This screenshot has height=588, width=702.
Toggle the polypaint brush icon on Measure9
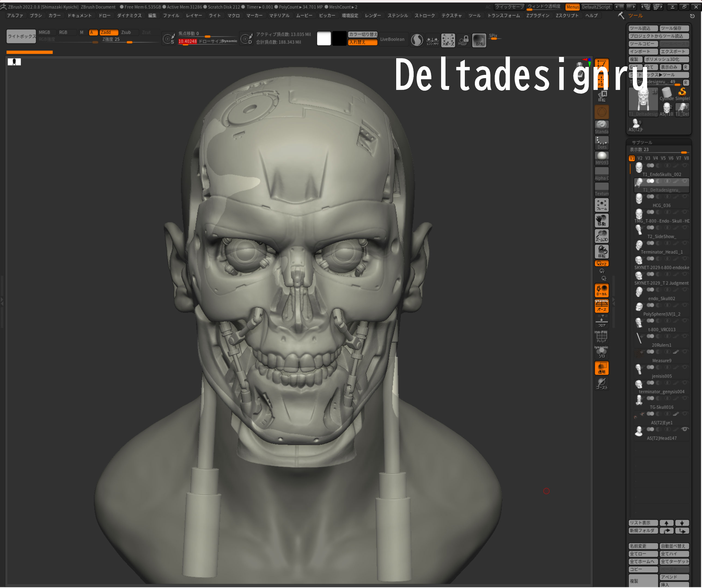tap(676, 352)
